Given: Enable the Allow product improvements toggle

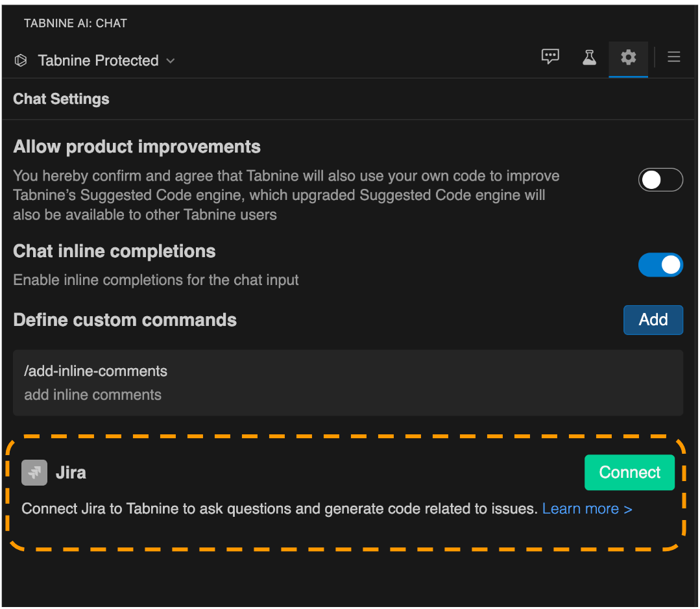Looking at the screenshot, I should 660,180.
